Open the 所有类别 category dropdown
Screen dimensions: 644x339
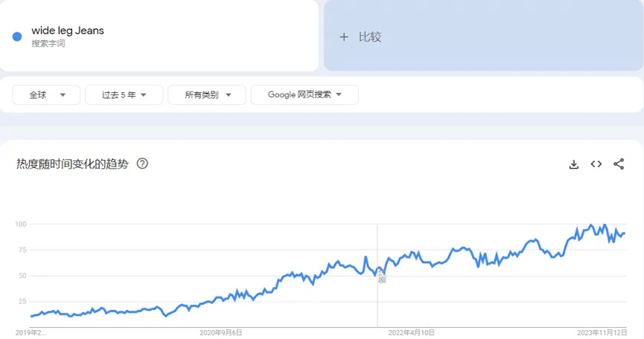pyautogui.click(x=207, y=94)
